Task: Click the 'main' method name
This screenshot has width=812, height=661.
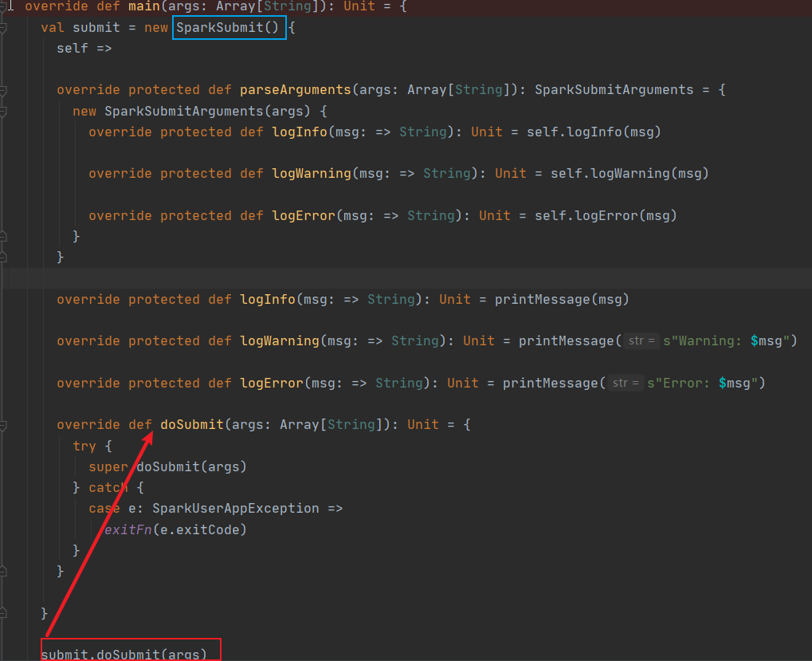Action: (144, 6)
